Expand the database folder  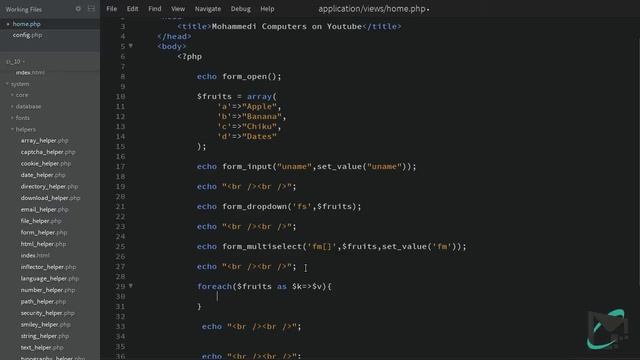click(12, 106)
